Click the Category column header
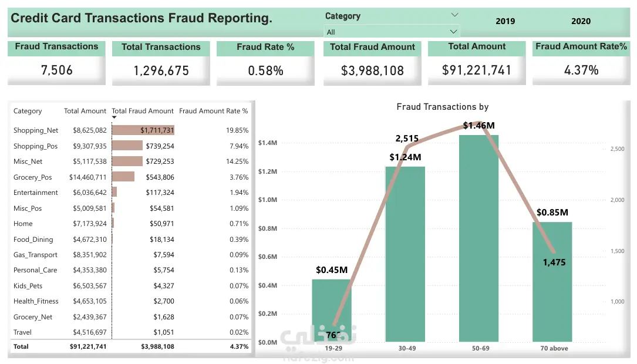637x364 pixels. (28, 111)
